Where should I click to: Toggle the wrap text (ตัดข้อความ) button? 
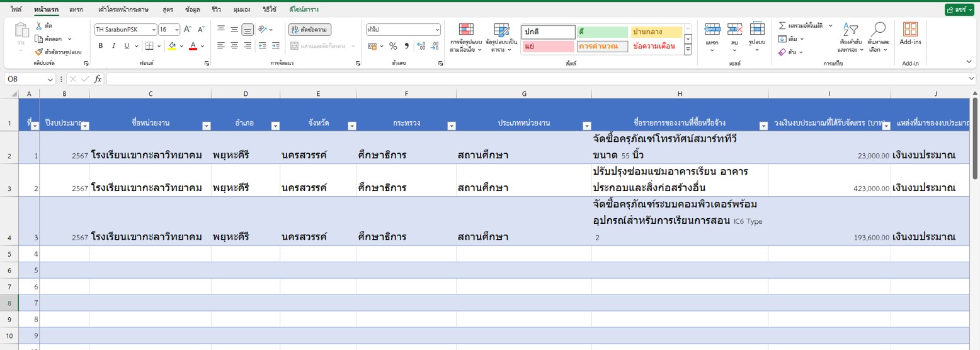[310, 30]
